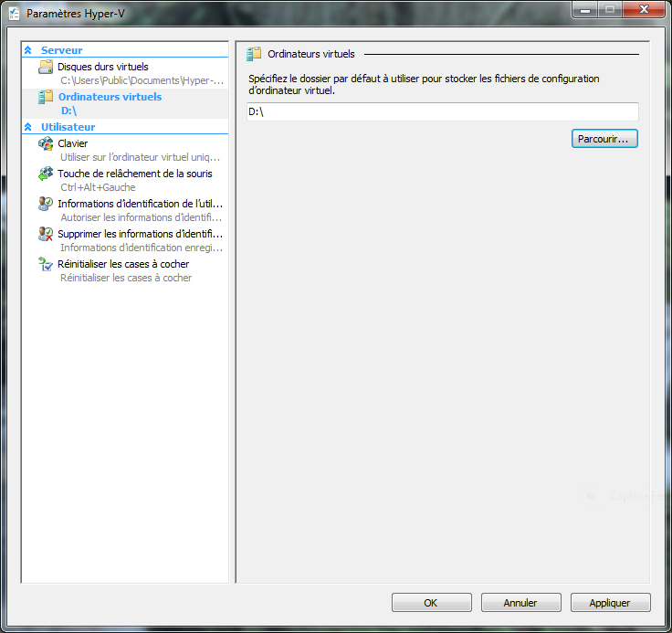Image resolution: width=672 pixels, height=633 pixels.
Task: Click the Clavier settings icon
Action: pos(46,143)
